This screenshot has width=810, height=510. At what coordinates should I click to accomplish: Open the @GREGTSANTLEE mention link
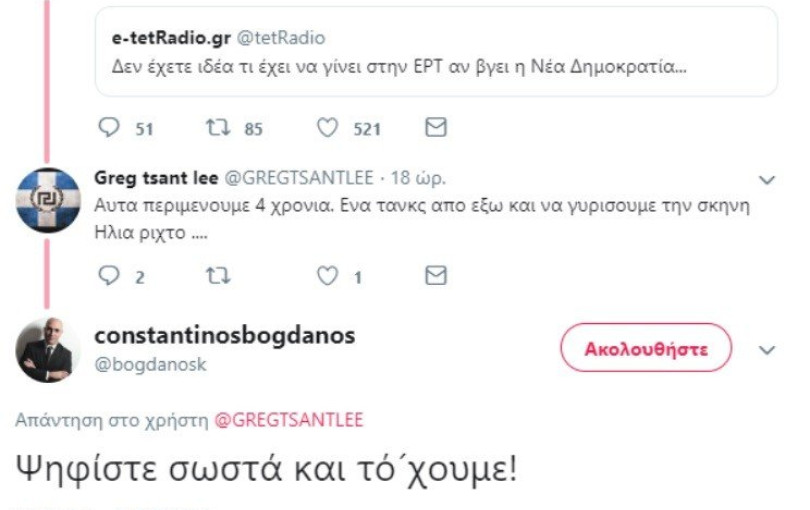pyautogui.click(x=289, y=421)
